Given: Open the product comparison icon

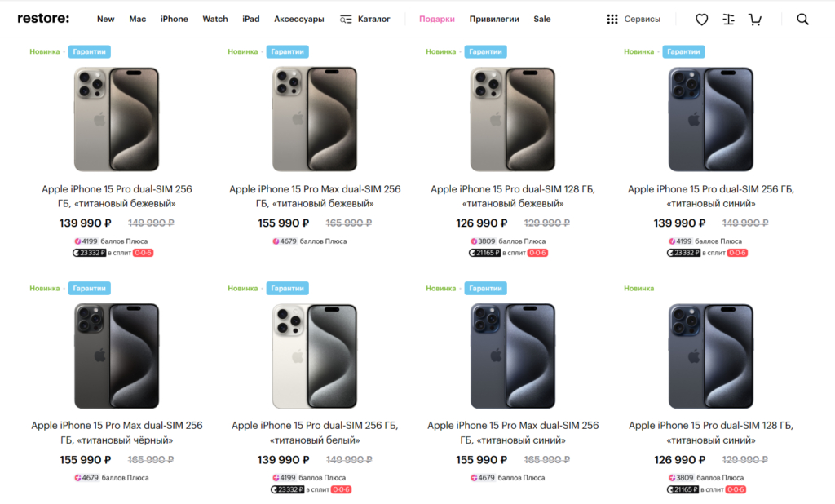Looking at the screenshot, I should coord(728,20).
